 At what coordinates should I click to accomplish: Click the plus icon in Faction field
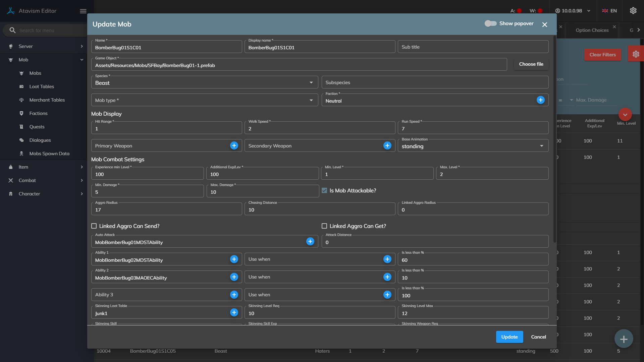coord(540,100)
